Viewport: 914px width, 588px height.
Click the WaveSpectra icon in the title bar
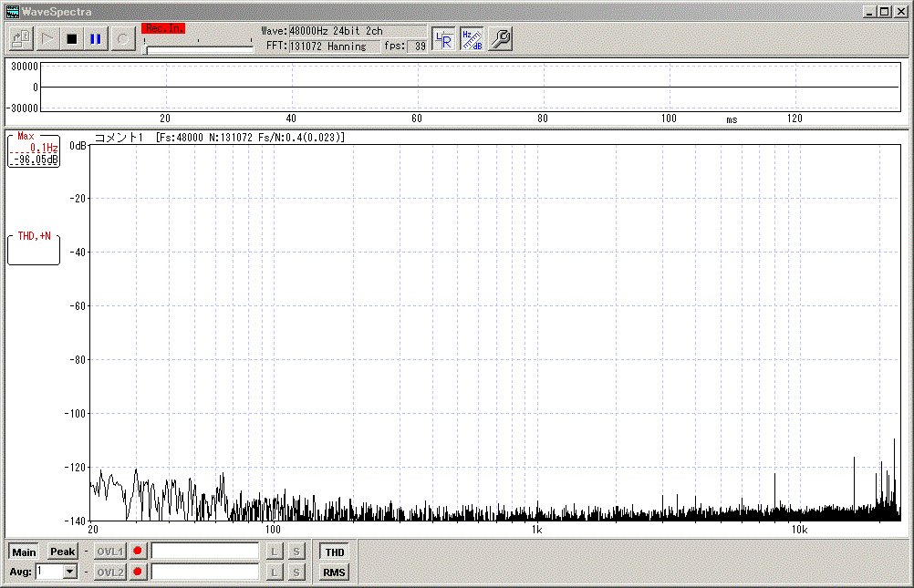pos(12,11)
